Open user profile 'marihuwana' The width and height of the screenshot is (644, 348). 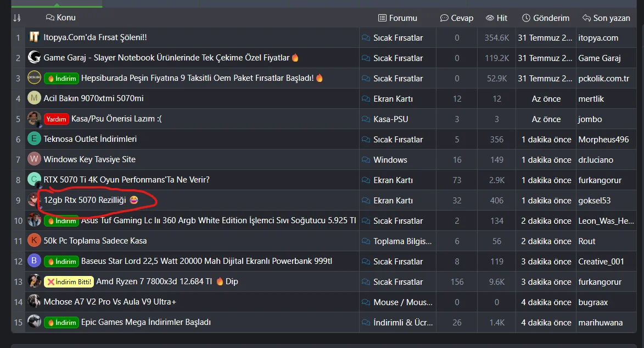tap(601, 323)
